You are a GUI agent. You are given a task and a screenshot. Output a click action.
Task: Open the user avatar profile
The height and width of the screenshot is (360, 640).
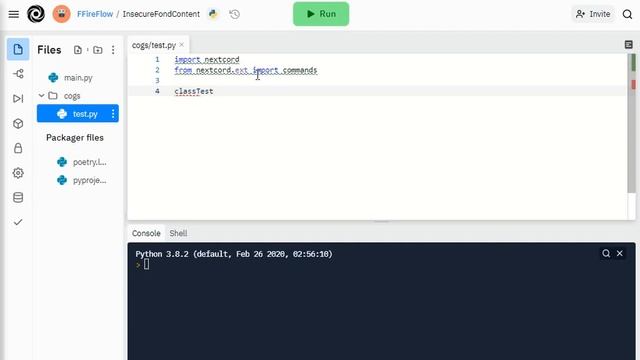[62, 14]
